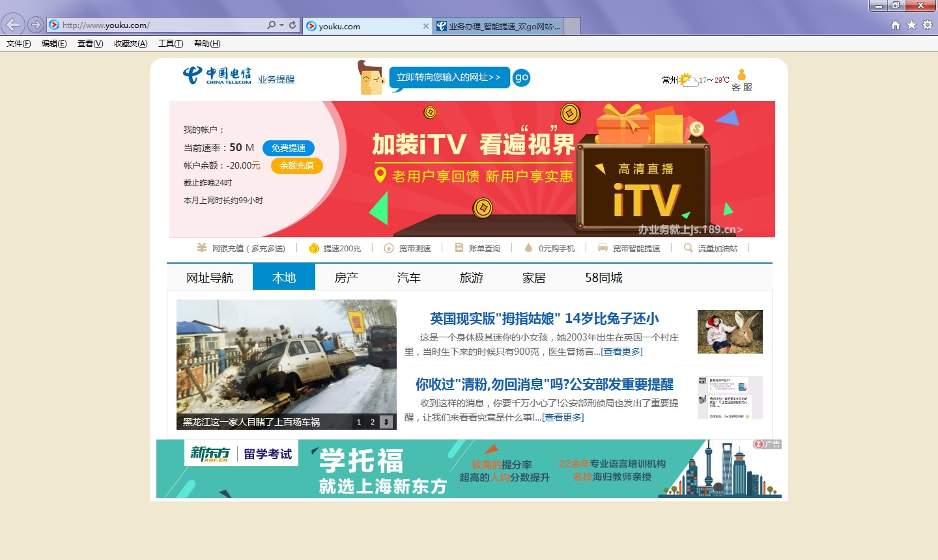Select the 网址导航 tab
The image size is (938, 560).
tap(210, 277)
